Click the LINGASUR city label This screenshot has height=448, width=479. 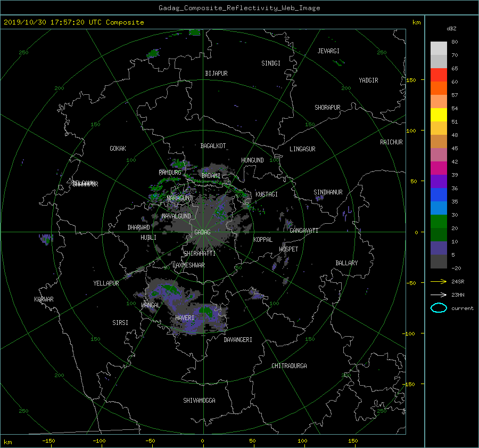302,149
